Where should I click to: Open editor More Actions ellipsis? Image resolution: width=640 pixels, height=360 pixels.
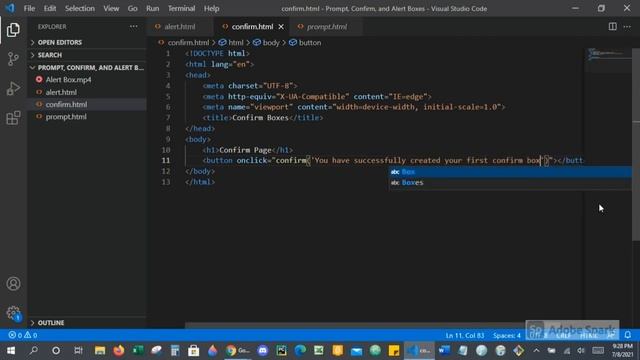click(627, 27)
